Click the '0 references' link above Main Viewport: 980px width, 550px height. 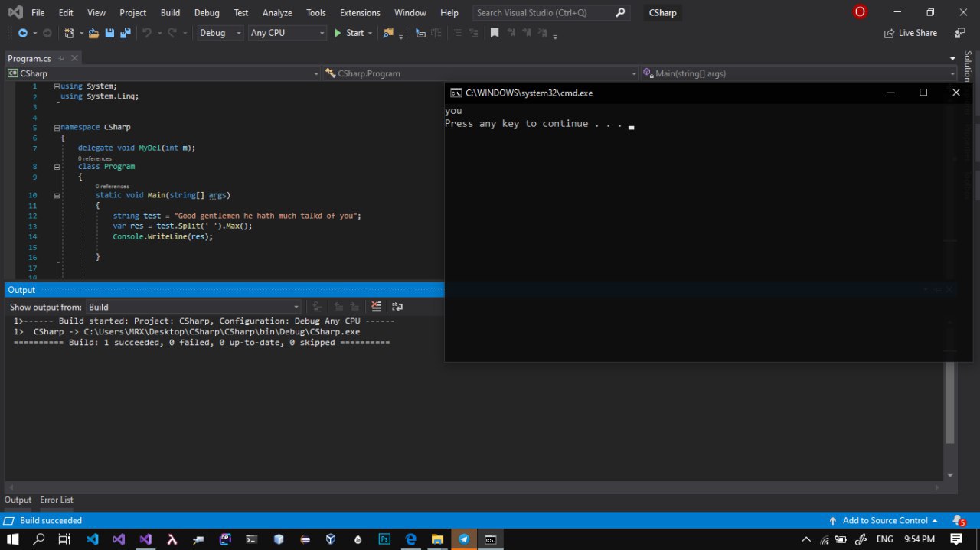click(113, 186)
